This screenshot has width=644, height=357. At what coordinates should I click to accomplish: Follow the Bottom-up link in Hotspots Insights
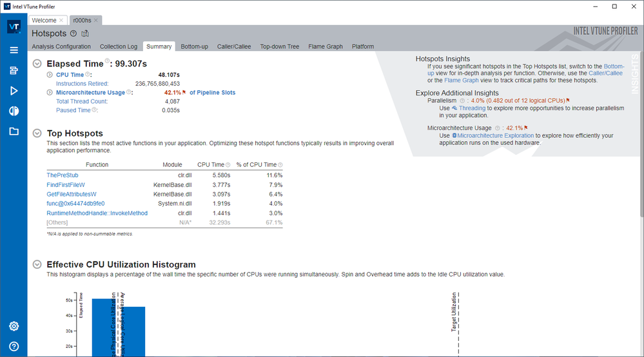614,66
